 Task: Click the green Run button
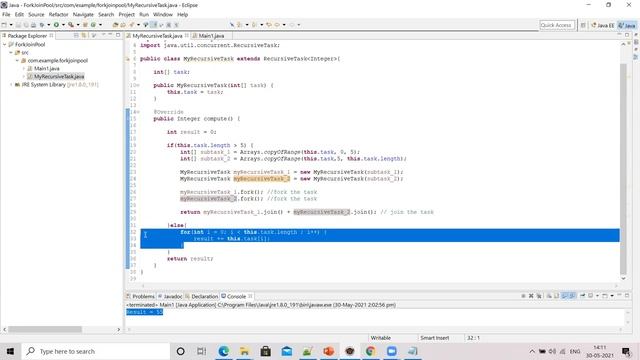tap(56, 25)
